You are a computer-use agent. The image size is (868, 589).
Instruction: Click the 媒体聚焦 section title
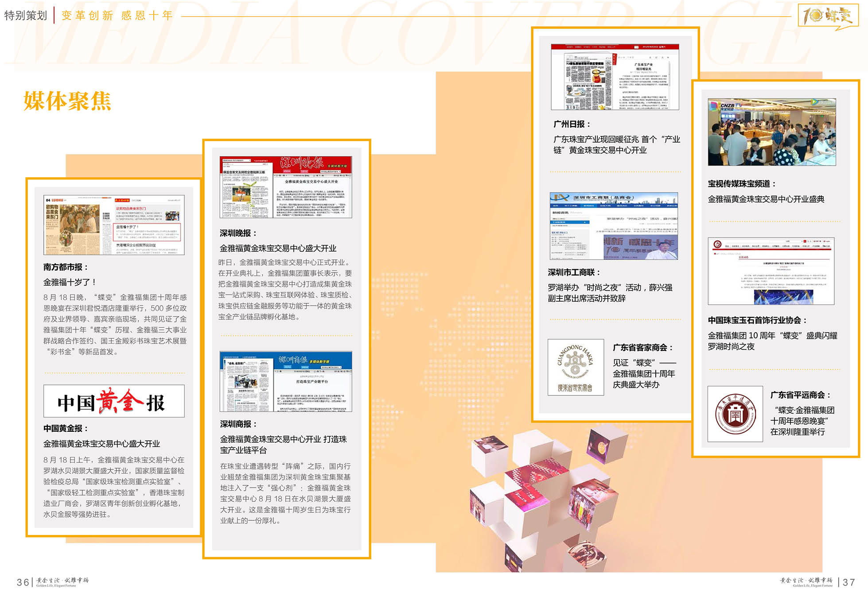67,101
